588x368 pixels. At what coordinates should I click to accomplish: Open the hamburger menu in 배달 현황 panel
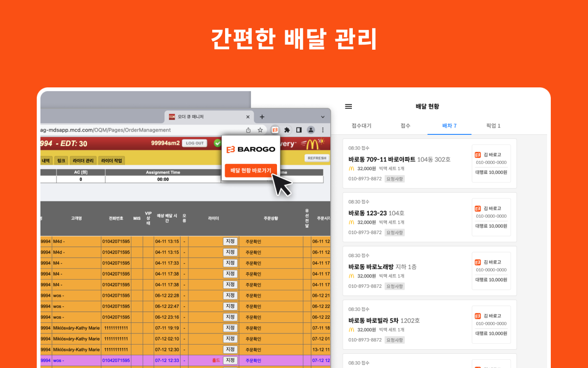click(x=349, y=106)
